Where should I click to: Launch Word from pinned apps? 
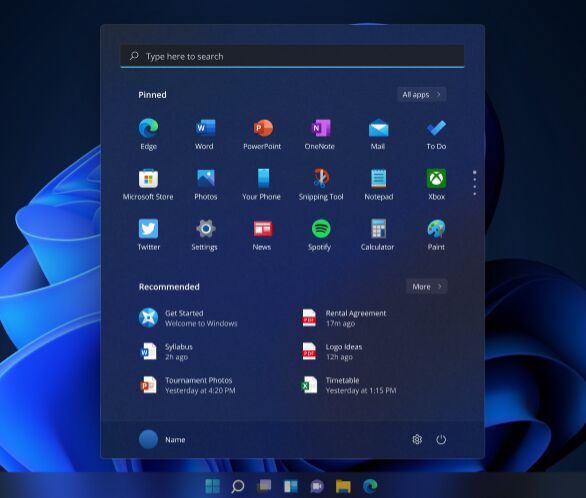point(204,134)
